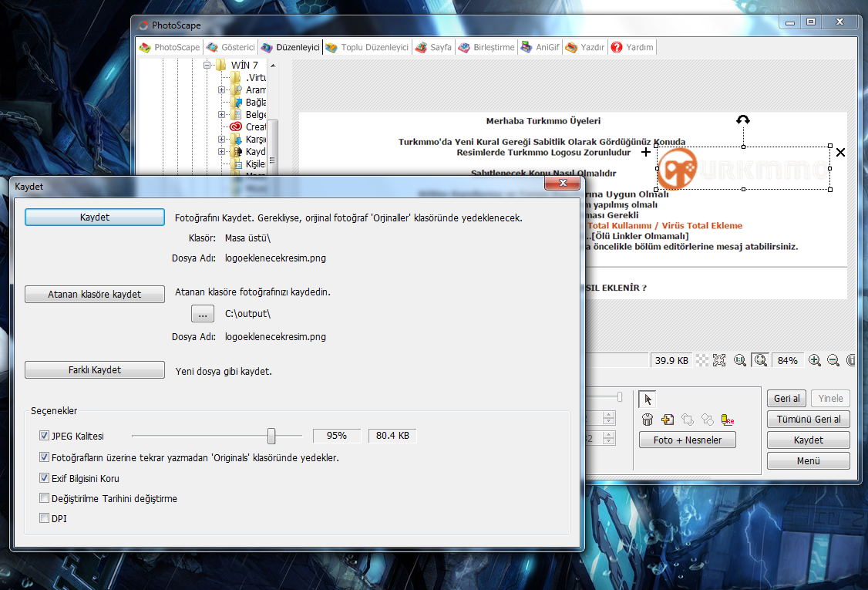Expand the Karşı folder node
The width and height of the screenshot is (868, 590).
[x=221, y=139]
